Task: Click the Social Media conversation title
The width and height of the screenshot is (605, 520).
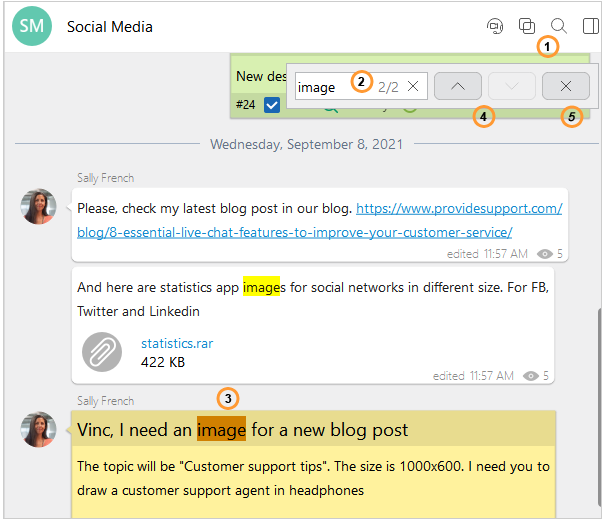Action: click(110, 26)
